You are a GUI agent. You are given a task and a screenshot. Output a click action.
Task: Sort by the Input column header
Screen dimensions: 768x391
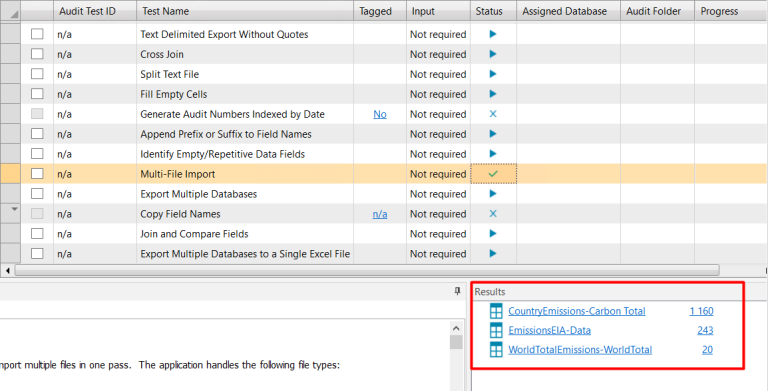[438, 11]
